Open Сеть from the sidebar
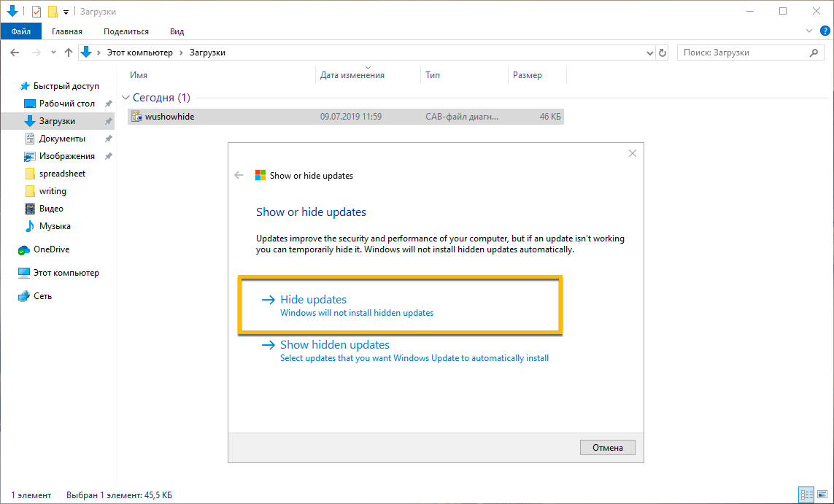Screen dimensions: 834x504 click(x=42, y=295)
